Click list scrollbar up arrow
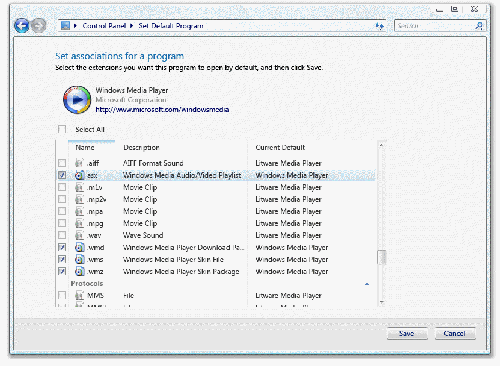The height and width of the screenshot is (366, 500). 381,145
